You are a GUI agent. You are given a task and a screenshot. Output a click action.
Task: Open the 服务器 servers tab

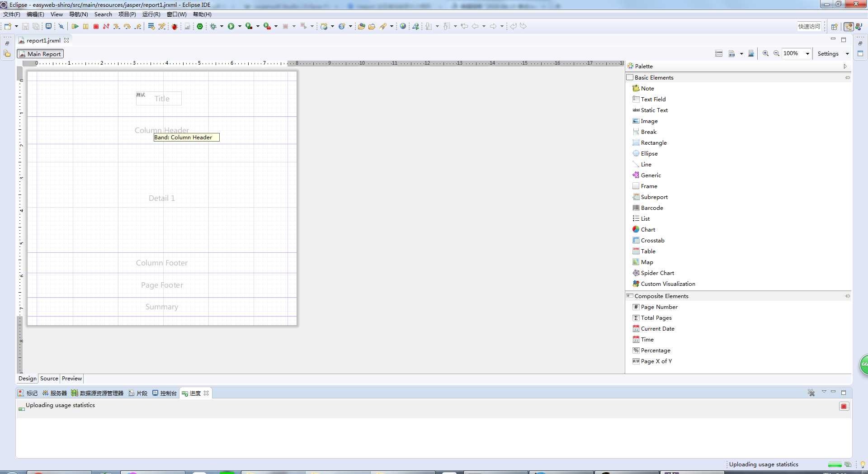[55, 393]
